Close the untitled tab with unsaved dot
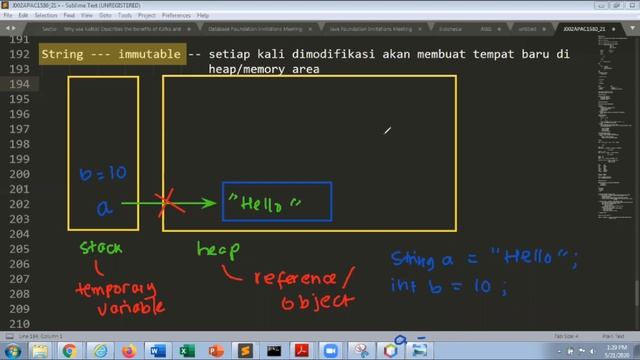This screenshot has width=640, height=360. [544, 29]
